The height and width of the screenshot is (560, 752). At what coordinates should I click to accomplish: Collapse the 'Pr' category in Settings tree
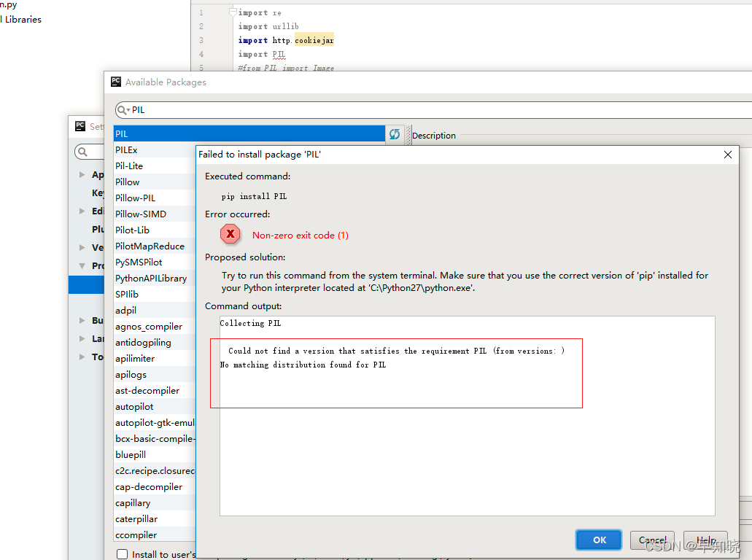(x=82, y=265)
